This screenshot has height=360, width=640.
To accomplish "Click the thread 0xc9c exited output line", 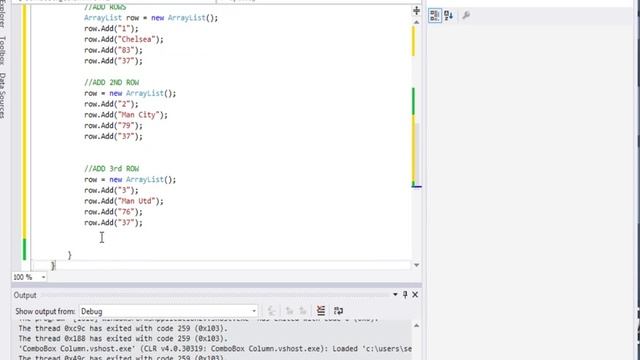I will click(x=123, y=329).
